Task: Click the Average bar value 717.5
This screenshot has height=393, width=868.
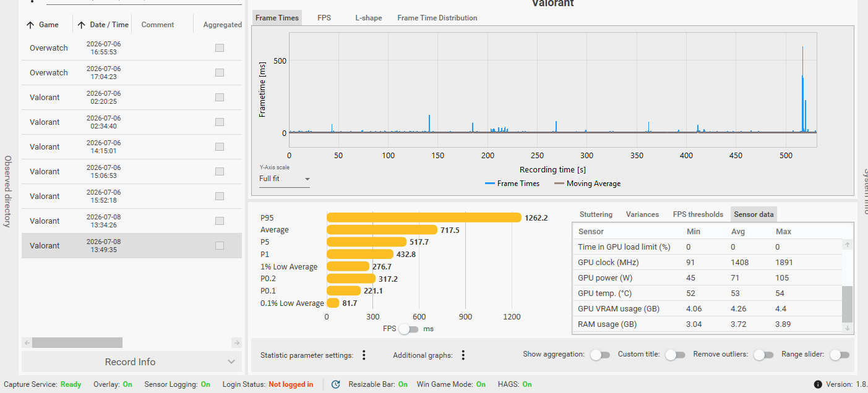Action: point(450,230)
